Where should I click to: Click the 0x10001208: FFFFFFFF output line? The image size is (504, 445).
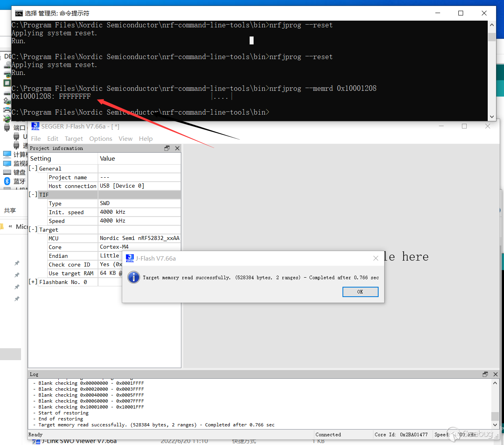tap(51, 96)
